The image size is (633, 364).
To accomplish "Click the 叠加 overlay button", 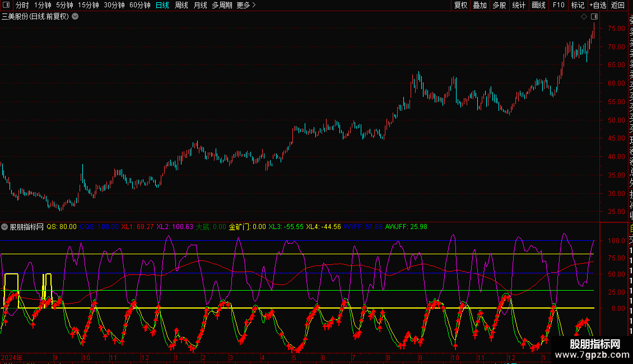I will click(x=480, y=5).
